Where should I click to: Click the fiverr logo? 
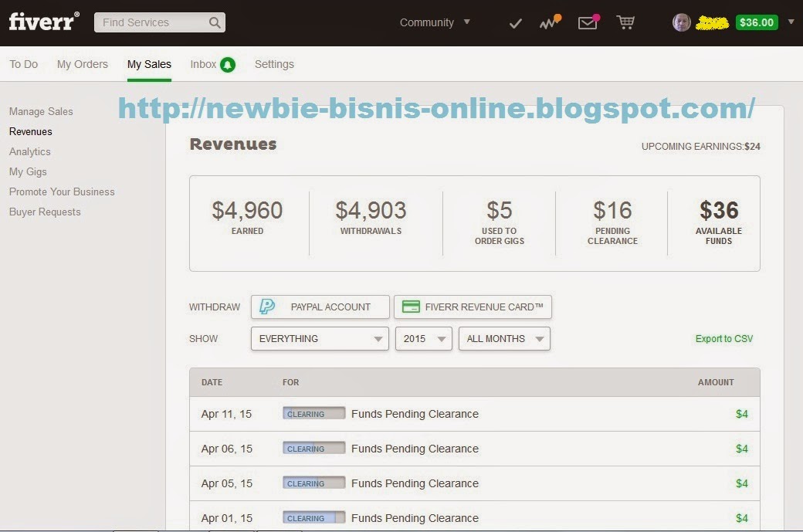pos(40,22)
